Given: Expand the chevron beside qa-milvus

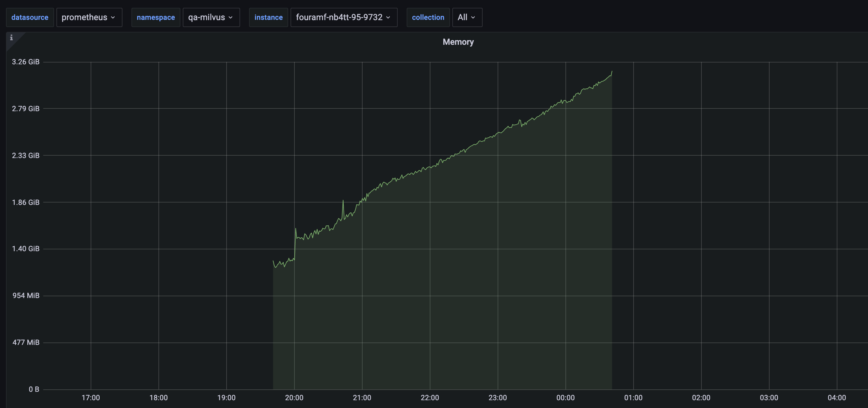Looking at the screenshot, I should tap(231, 18).
